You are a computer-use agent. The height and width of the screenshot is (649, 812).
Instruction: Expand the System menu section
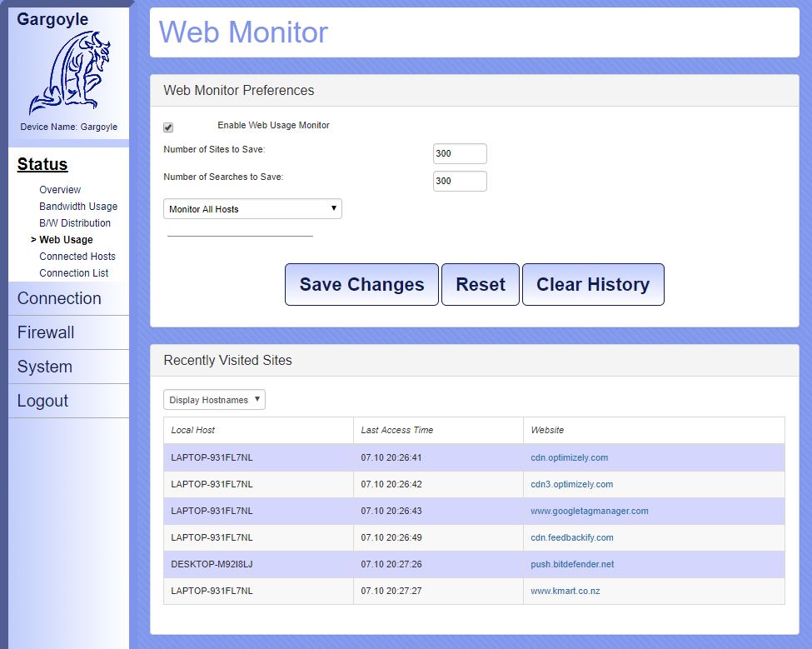(x=45, y=367)
